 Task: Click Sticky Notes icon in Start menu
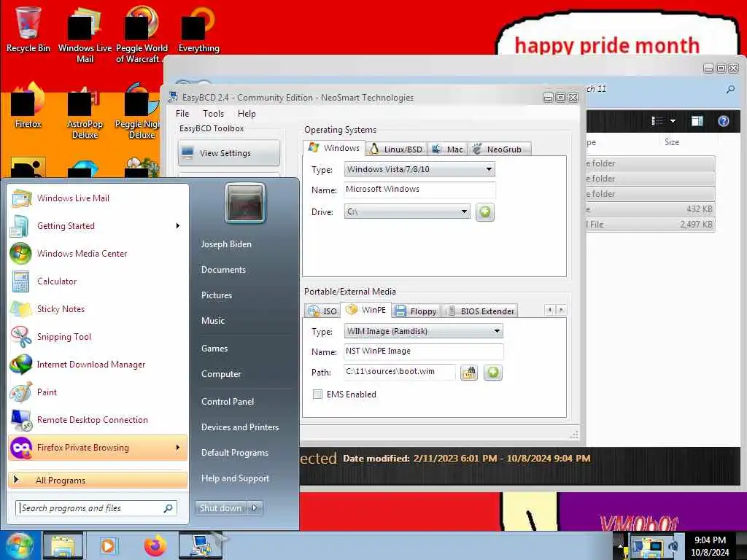(21, 309)
